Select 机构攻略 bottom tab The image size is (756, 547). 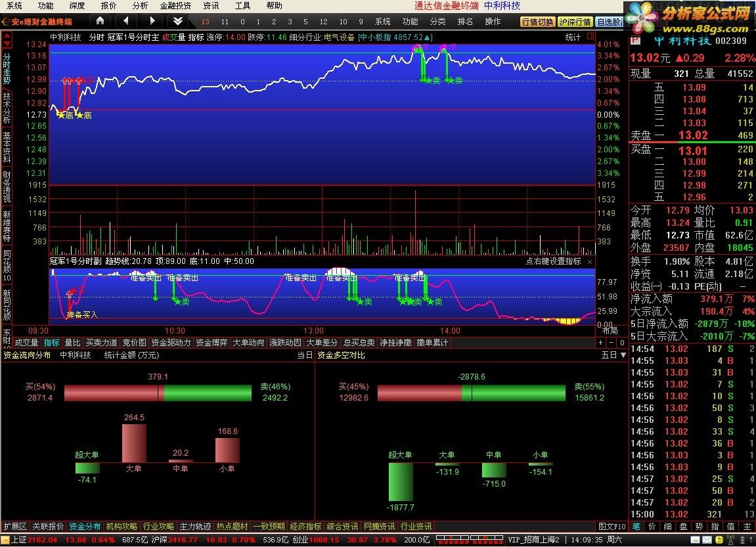click(122, 527)
